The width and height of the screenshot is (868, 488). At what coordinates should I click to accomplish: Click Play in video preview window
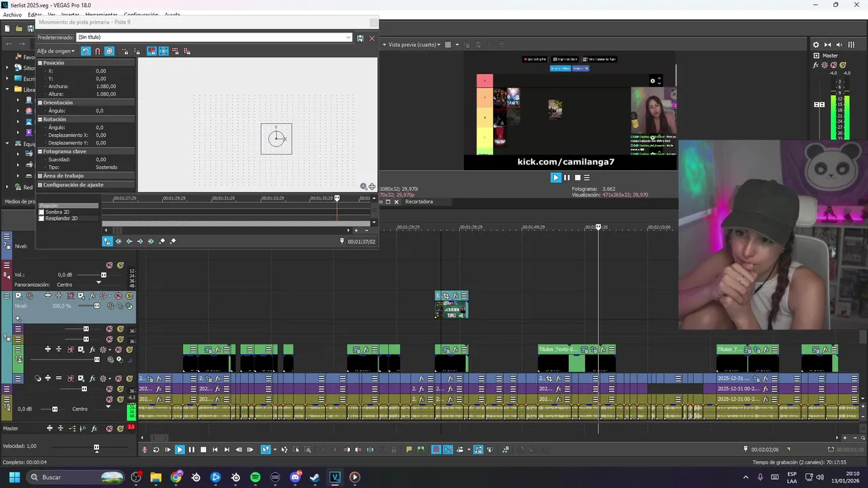click(x=556, y=178)
